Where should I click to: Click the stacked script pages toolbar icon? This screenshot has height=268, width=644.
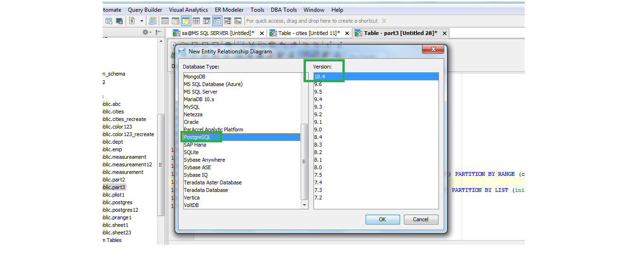(x=152, y=21)
